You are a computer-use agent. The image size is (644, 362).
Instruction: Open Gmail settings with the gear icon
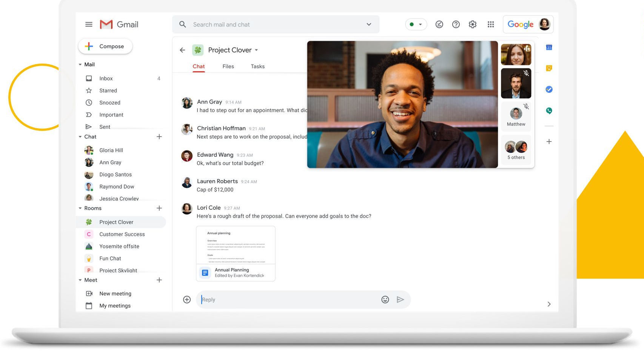[x=472, y=24]
